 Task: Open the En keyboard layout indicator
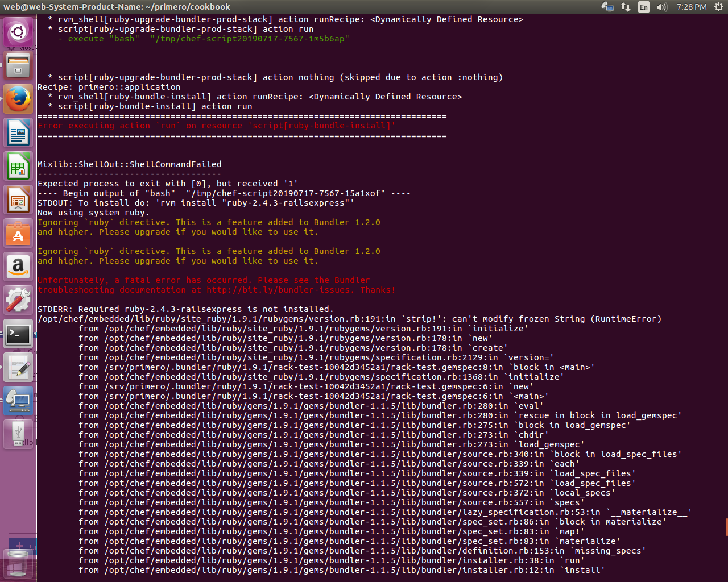(644, 7)
